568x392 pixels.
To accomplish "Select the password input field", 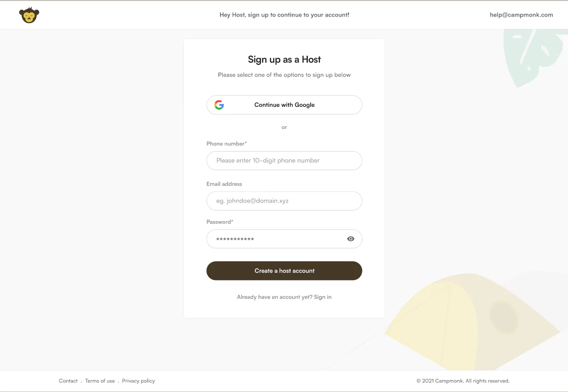I will [277, 239].
